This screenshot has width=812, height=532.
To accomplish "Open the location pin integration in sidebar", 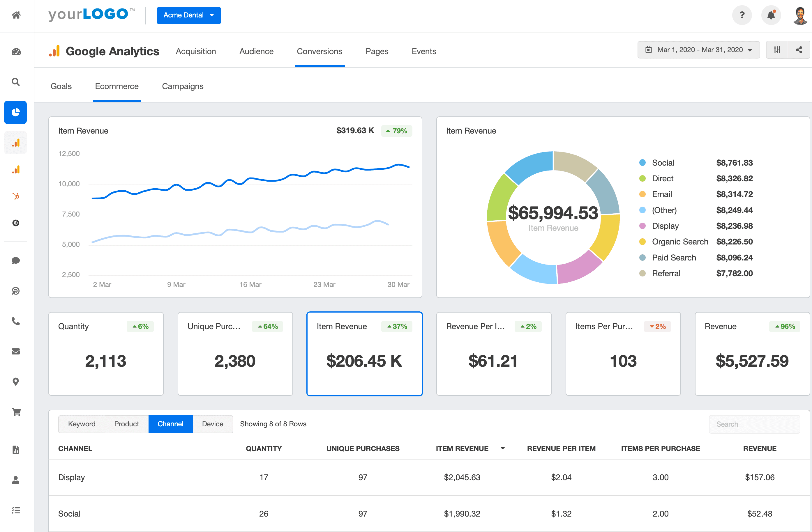I will pos(16,382).
